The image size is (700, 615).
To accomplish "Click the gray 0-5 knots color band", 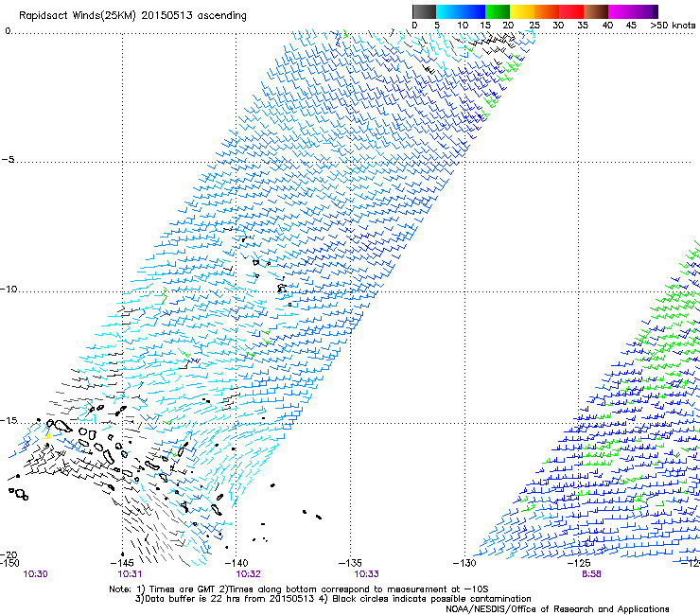I will pos(424,11).
